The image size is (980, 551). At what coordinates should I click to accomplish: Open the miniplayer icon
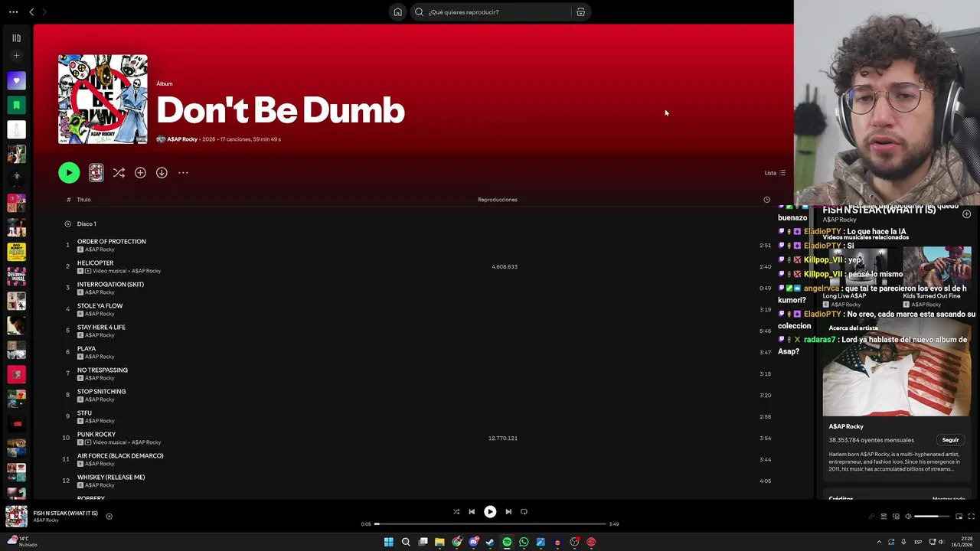pos(959,517)
